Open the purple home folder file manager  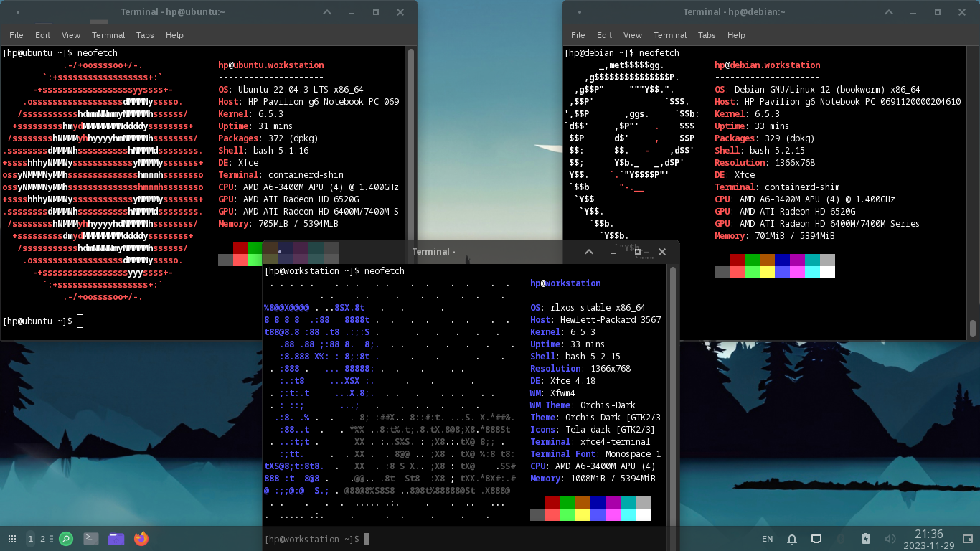point(116,538)
